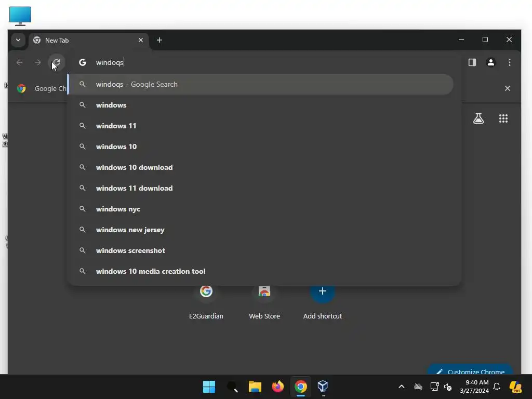
Task: Select 'windows 10 media creation tool' suggestion
Action: 261,271
